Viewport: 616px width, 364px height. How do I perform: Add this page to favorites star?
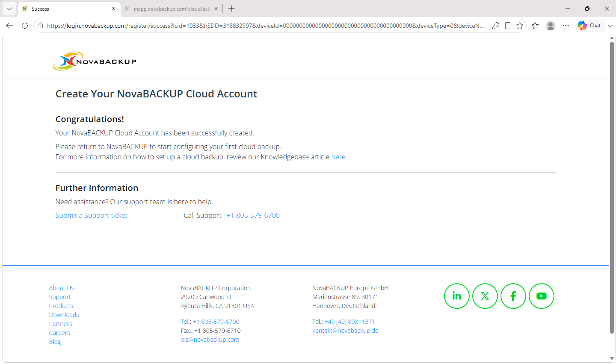[520, 26]
